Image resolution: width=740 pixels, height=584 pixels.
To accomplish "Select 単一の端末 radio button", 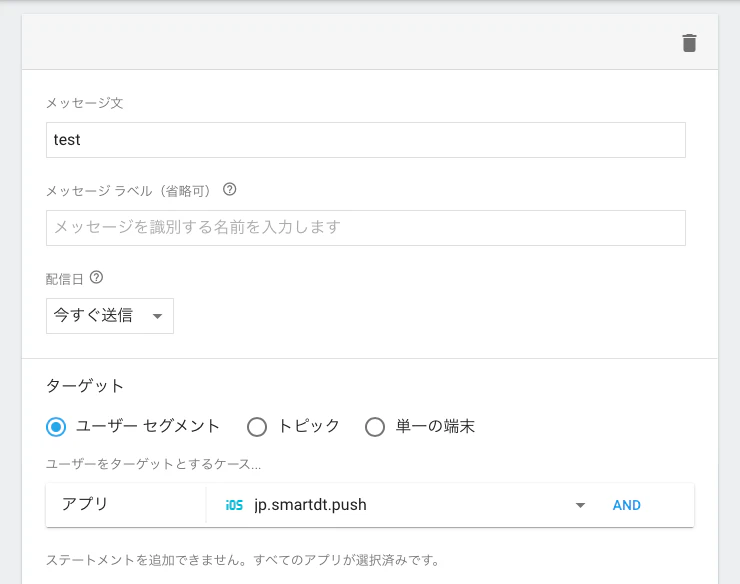I will [x=375, y=427].
